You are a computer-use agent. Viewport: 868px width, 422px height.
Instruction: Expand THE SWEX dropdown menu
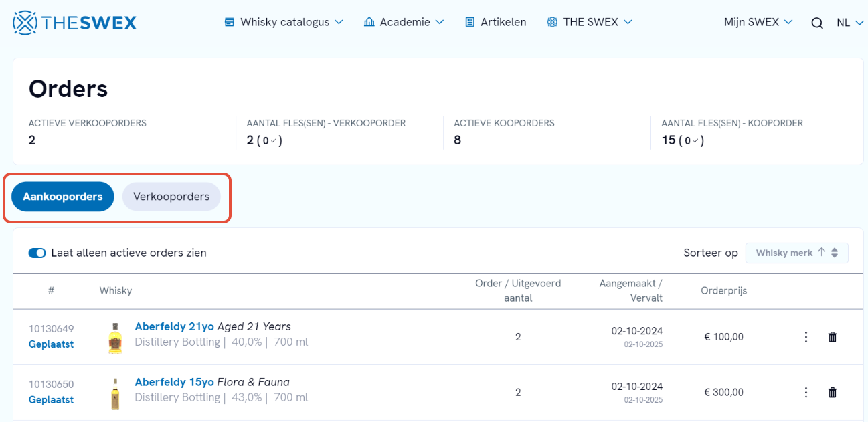point(628,22)
